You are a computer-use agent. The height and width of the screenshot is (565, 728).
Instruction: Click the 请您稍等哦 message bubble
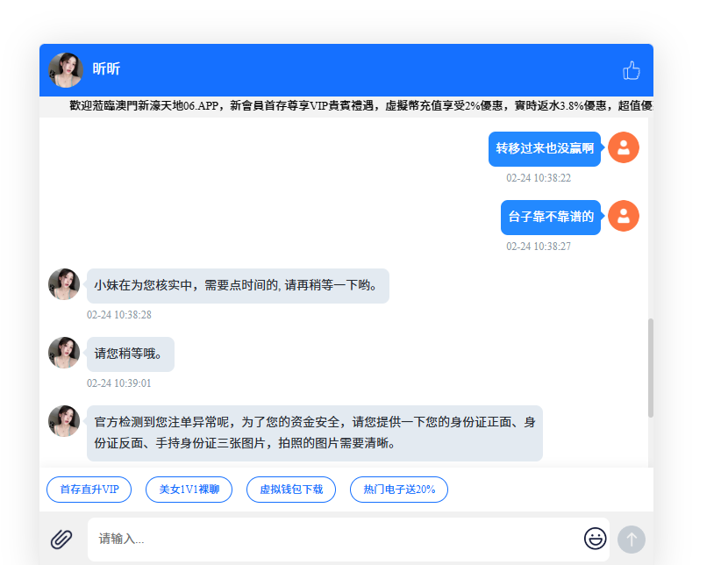coord(130,354)
